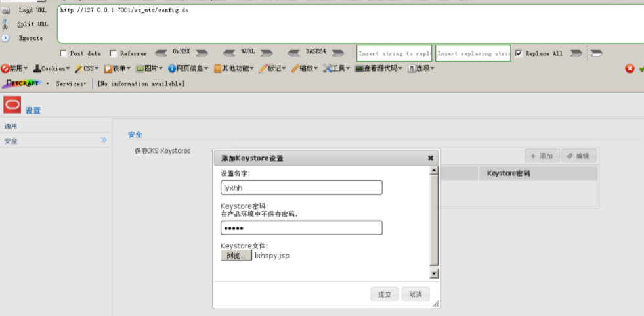Click the arrow after Replace All
This screenshot has width=644, height=316.
pyautogui.click(x=576, y=53)
